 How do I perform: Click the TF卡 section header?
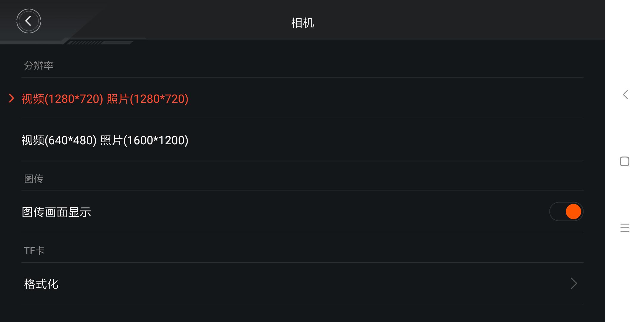[34, 251]
